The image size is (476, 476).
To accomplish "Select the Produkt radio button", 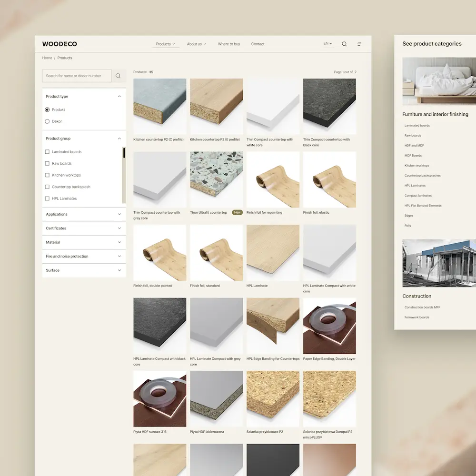I will [x=47, y=110].
